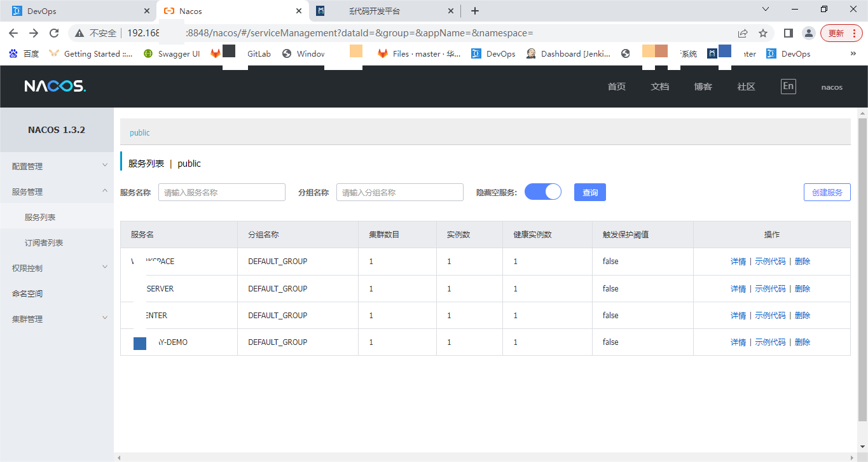Open 文档 in the top navigation

(660, 87)
